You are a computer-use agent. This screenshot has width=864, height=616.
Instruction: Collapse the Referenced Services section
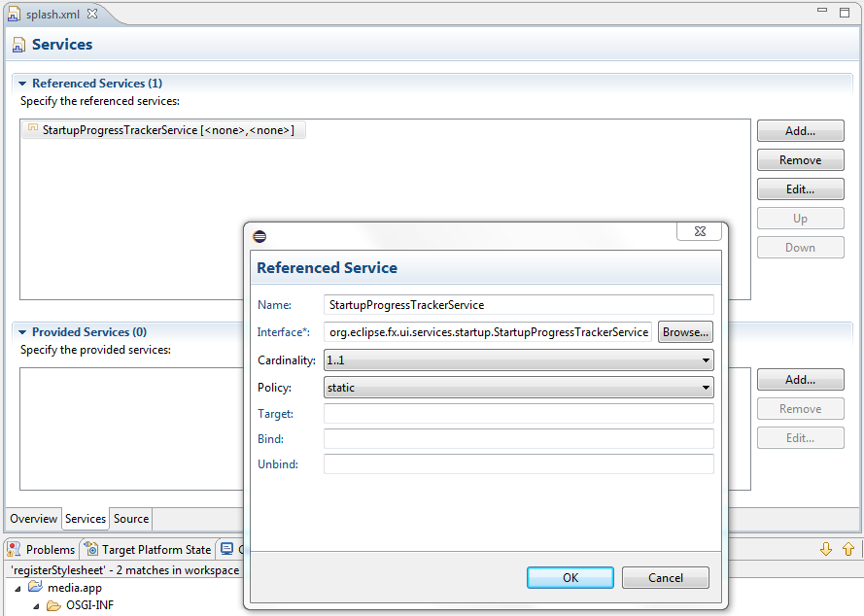tap(22, 84)
